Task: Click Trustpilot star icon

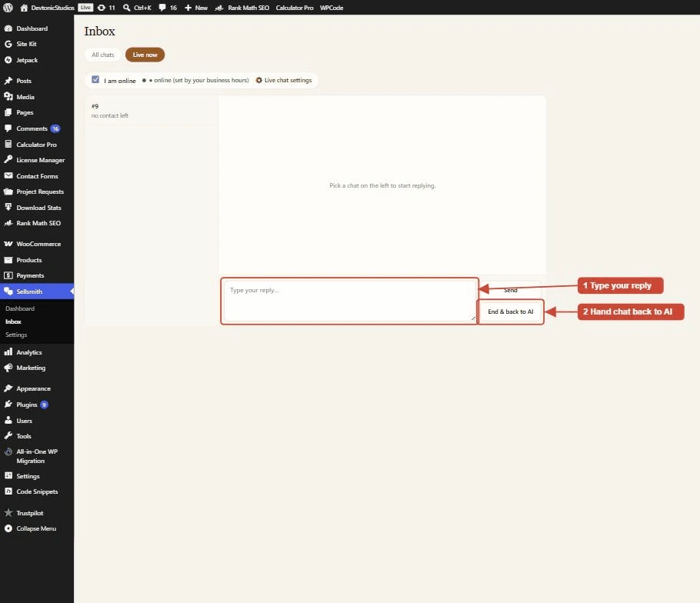Action: pyautogui.click(x=8, y=513)
